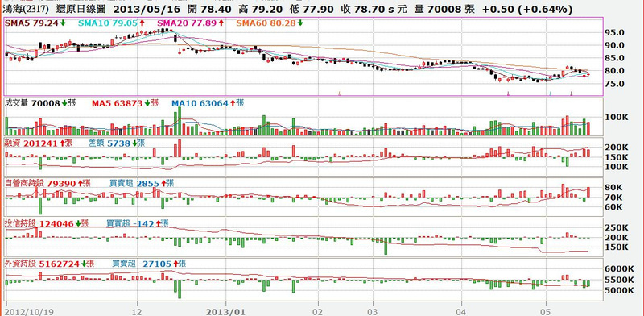Click the price change +0.50 (+0.64%)

527,9
